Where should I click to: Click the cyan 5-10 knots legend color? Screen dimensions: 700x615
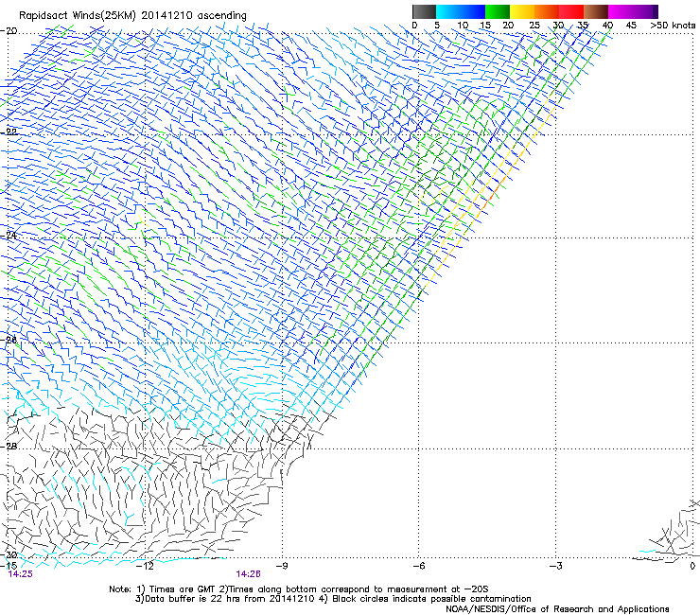[x=448, y=11]
